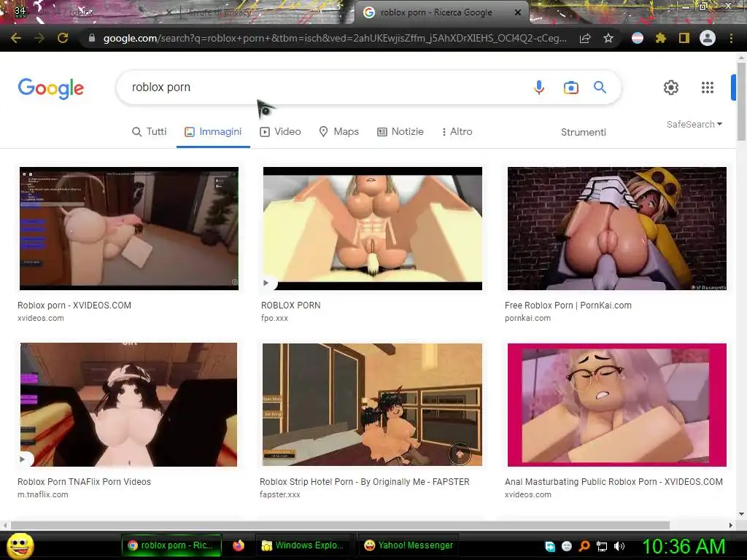Click the Google logo
This screenshot has width=747, height=560.
(x=51, y=88)
